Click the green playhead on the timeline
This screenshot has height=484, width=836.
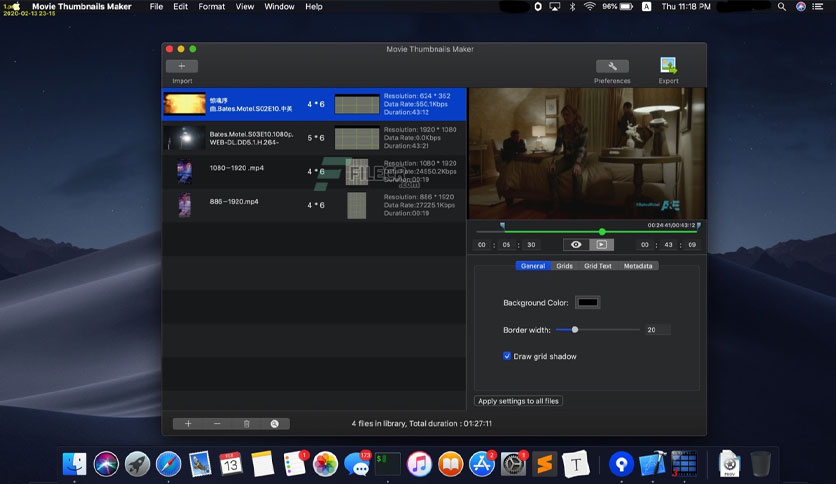tap(602, 232)
